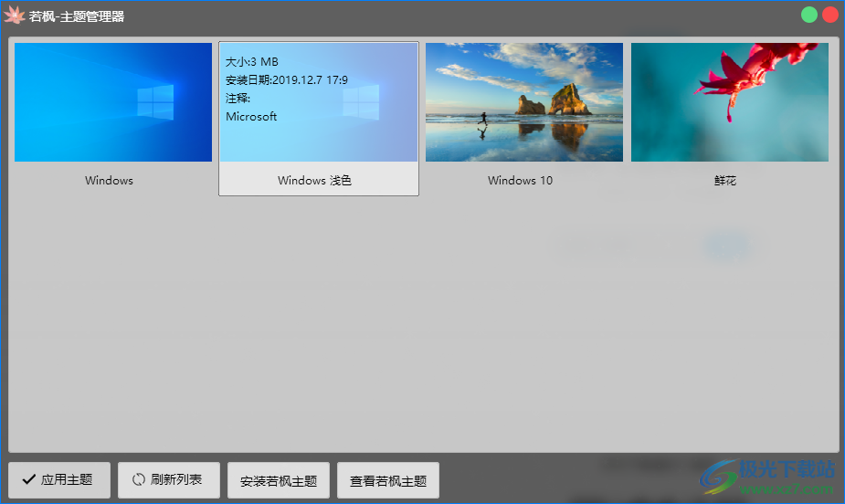Click the 应用主题 apply theme button
The width and height of the screenshot is (845, 504).
click(x=59, y=479)
